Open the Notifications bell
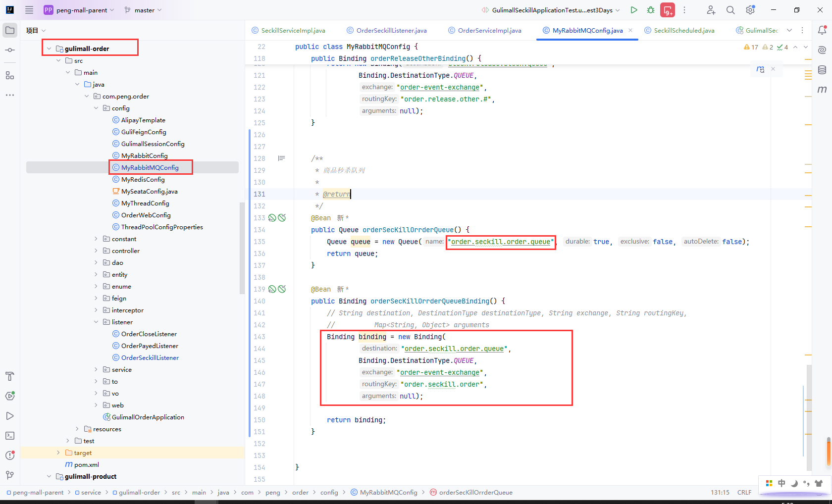Screen dimensions: 832x504 tap(822, 30)
